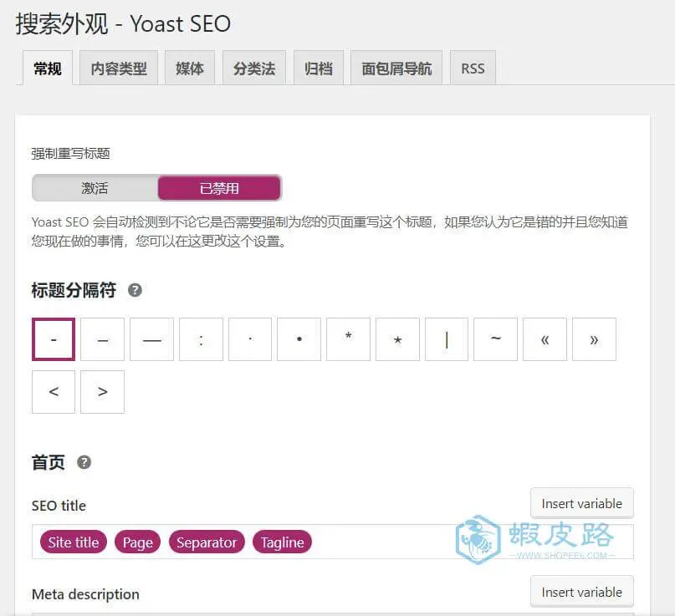Choose the en dash title separator
This screenshot has height=616, width=675.
coord(102,339)
